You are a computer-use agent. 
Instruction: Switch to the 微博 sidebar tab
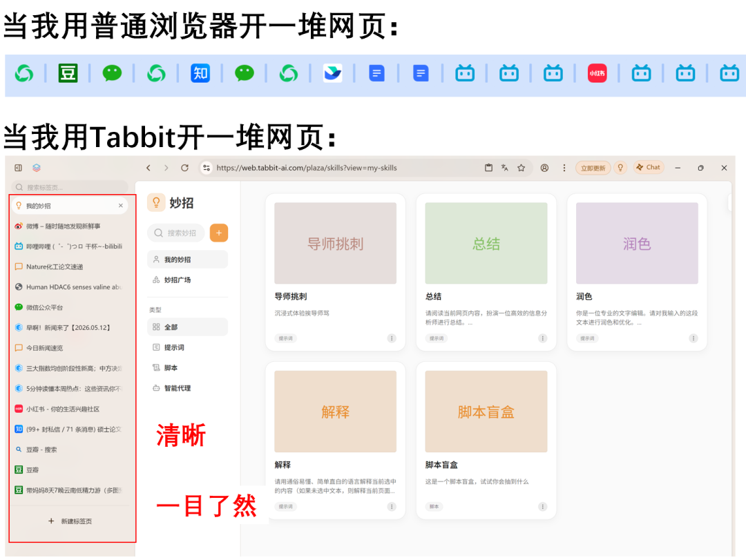click(70, 226)
